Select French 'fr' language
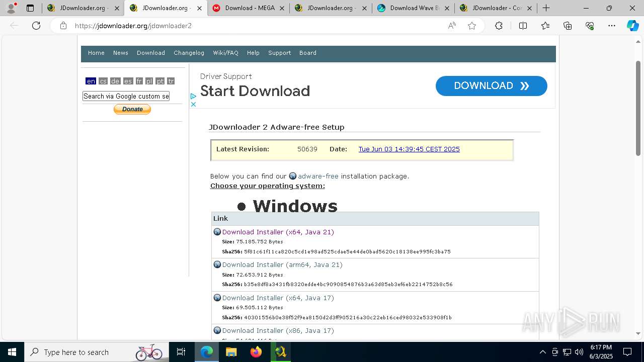Screen dimensions: 644x362 tap(139, 81)
